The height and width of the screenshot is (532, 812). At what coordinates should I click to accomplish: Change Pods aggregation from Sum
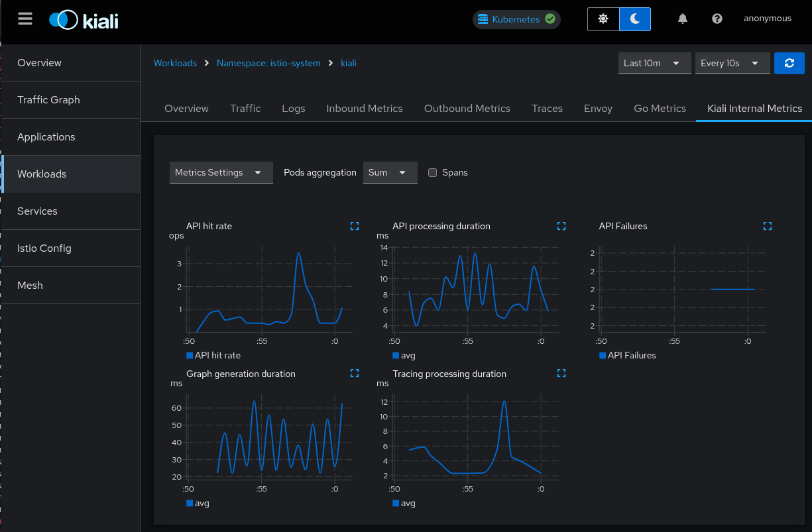[390, 172]
